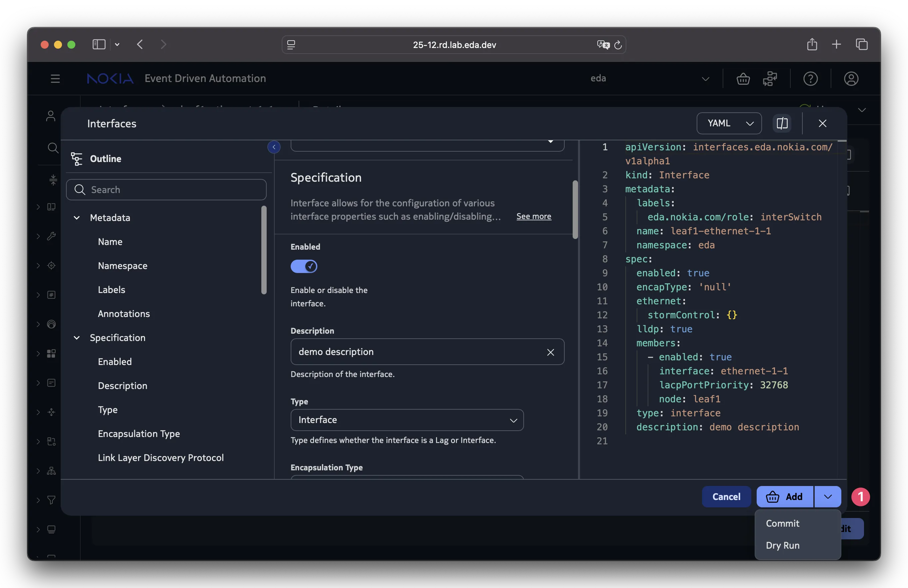
Task: Jump to Annotations in the outline
Action: coord(124,314)
